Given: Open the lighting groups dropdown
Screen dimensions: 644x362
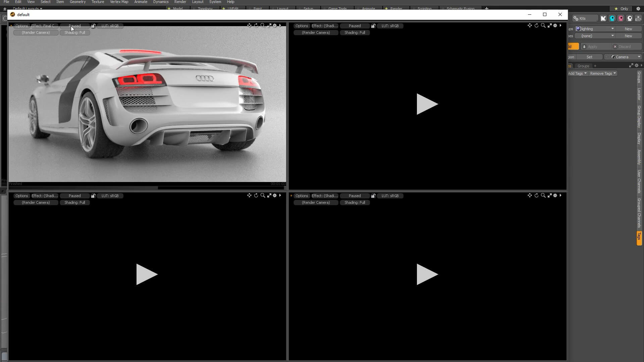Looking at the screenshot, I should click(595, 29).
